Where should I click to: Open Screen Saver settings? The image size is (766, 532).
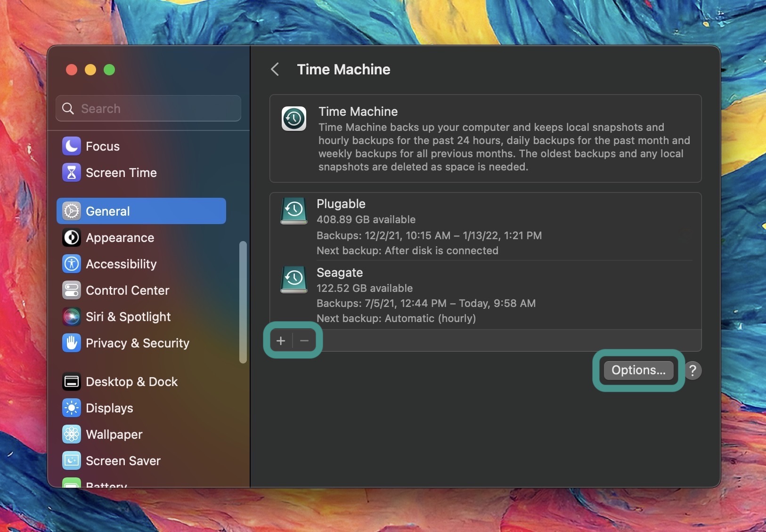click(x=123, y=461)
